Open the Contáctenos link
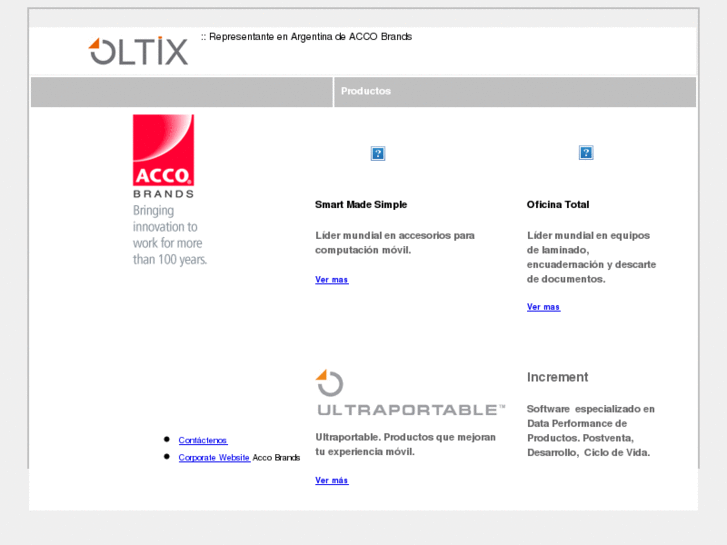Viewport: 727px width, 545px height. [x=203, y=440]
